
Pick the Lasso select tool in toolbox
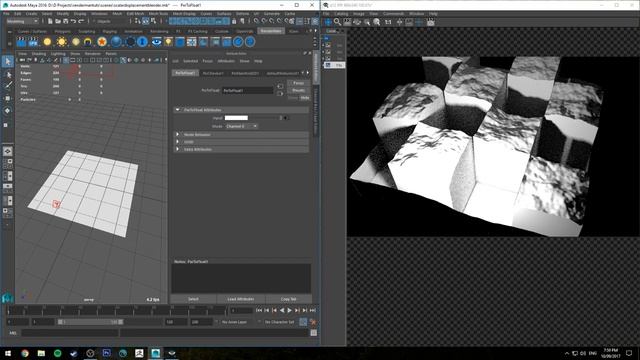(8, 74)
